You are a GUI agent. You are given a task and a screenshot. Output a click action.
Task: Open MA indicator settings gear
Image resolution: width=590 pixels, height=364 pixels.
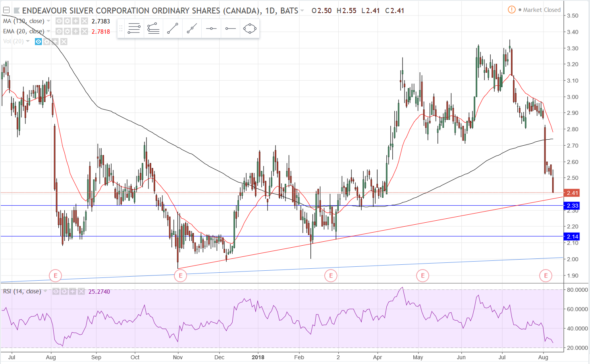(67, 21)
